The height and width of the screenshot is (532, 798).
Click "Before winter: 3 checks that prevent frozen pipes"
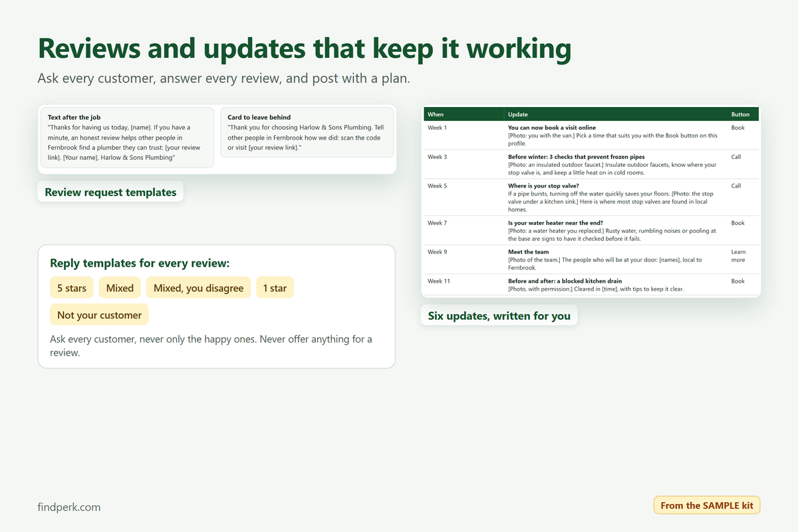pos(576,157)
